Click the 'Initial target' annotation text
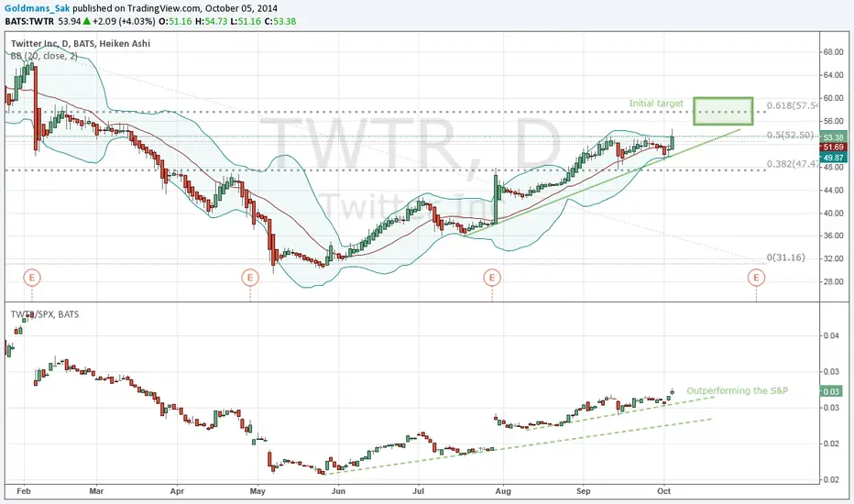The height and width of the screenshot is (504, 854). click(656, 103)
